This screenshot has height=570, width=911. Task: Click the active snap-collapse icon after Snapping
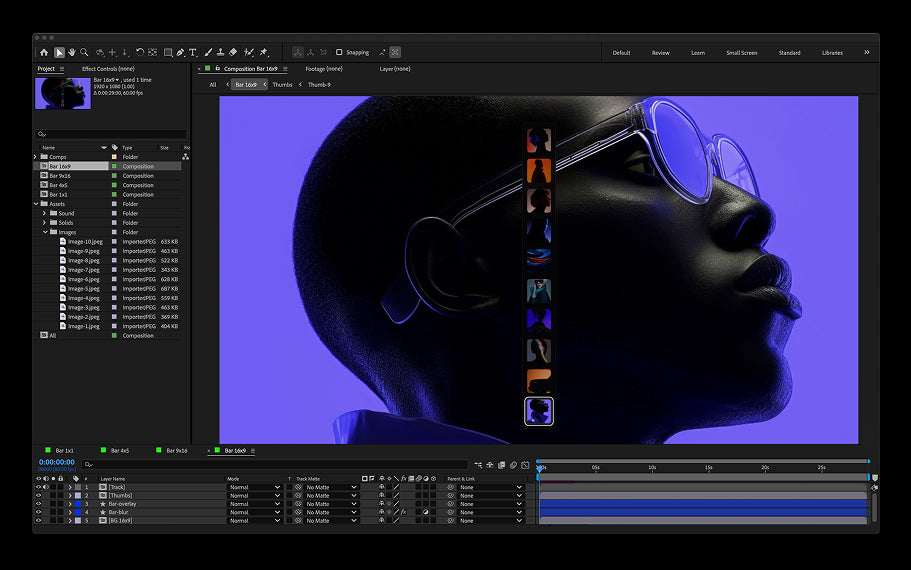pyautogui.click(x=395, y=52)
